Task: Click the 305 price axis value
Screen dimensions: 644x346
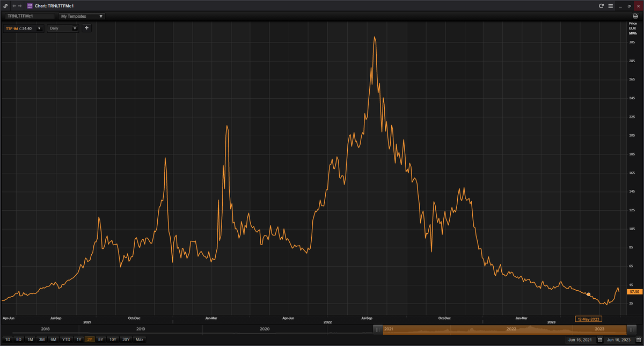Action: click(632, 42)
